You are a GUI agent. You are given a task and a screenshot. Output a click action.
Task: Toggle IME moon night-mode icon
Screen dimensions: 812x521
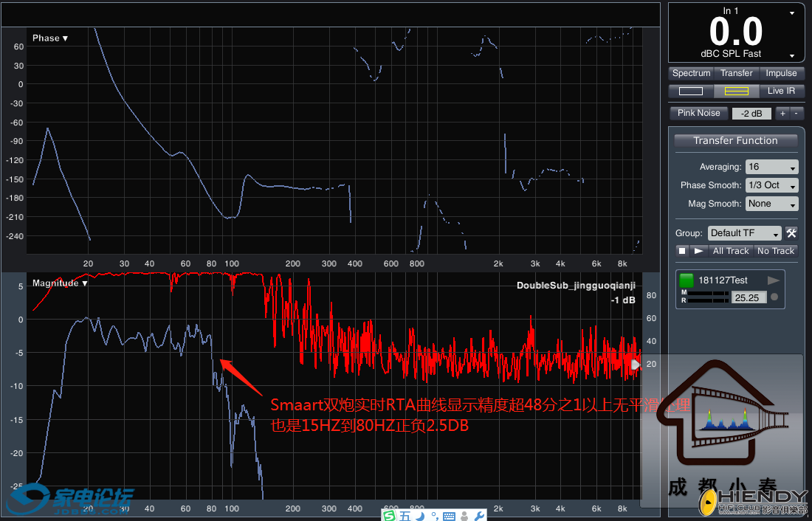(x=422, y=515)
